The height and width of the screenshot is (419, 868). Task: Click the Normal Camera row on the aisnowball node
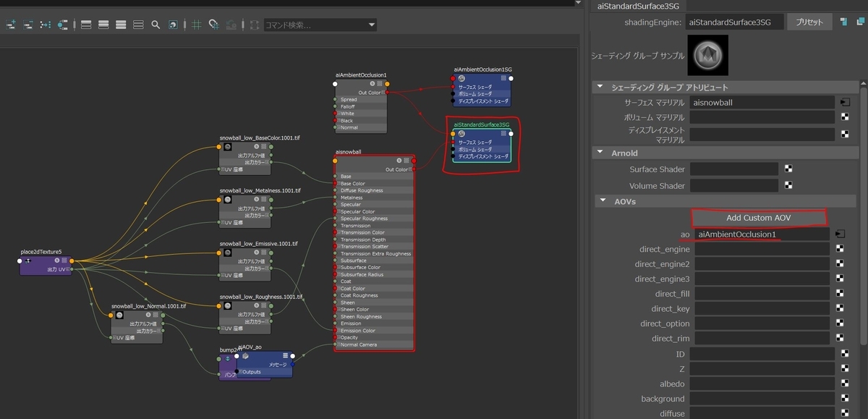tap(374, 344)
